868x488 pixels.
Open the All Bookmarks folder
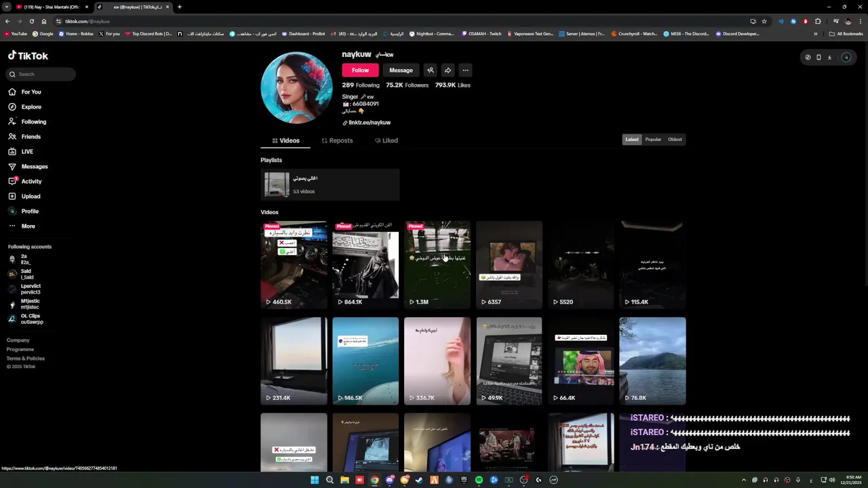[846, 34]
